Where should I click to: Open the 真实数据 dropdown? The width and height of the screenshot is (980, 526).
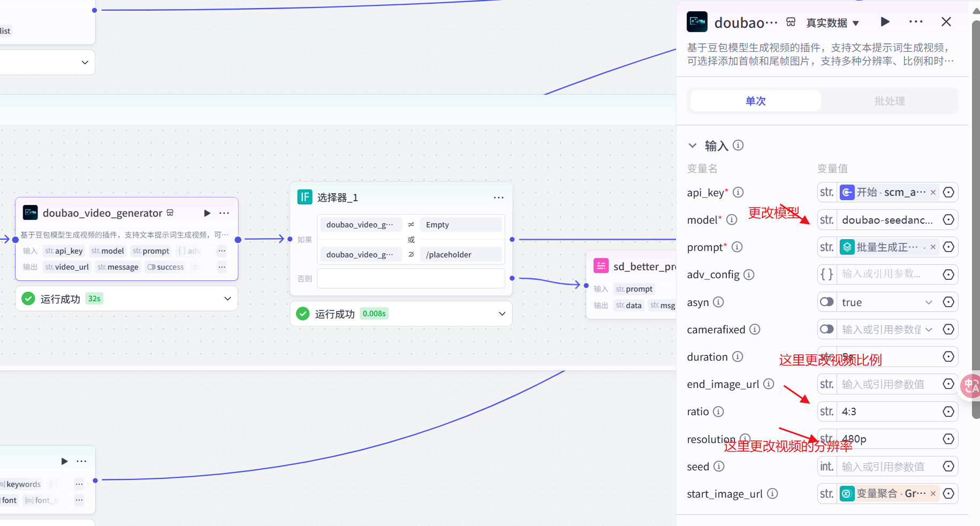832,23
